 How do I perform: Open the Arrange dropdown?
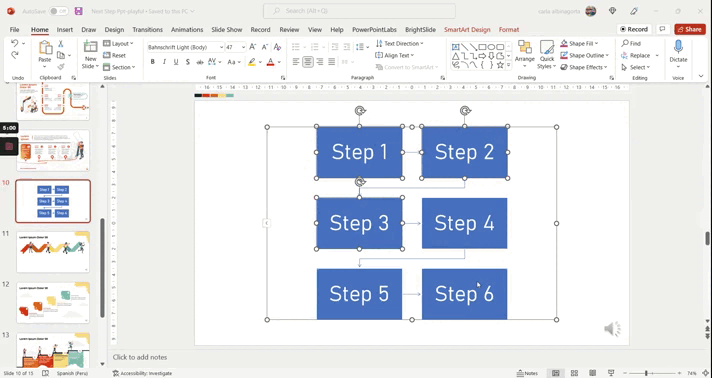525,55
